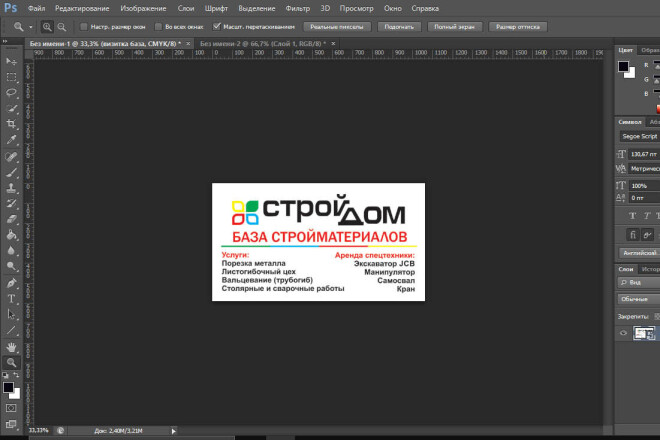This screenshot has width=660, height=440.
Task: Select the Line shape tool
Action: 11,330
